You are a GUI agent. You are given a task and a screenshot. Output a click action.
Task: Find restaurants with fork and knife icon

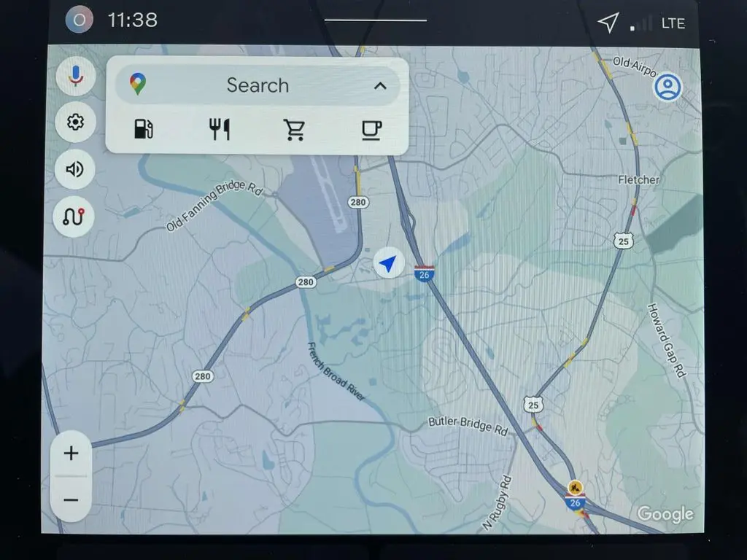pyautogui.click(x=219, y=130)
